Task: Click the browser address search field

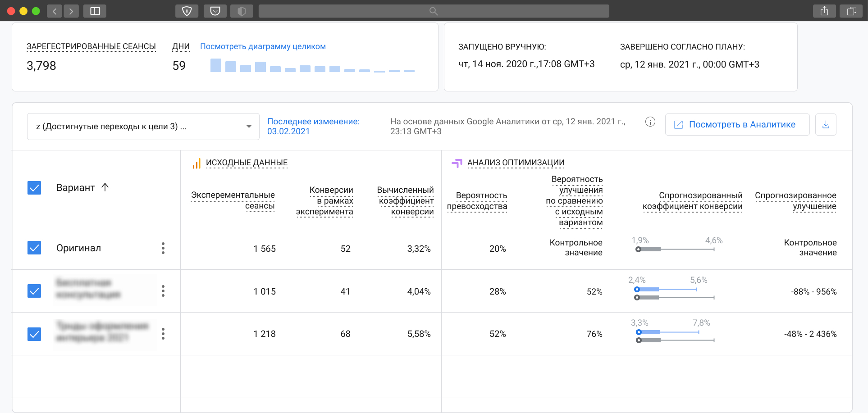Action: pyautogui.click(x=434, y=11)
